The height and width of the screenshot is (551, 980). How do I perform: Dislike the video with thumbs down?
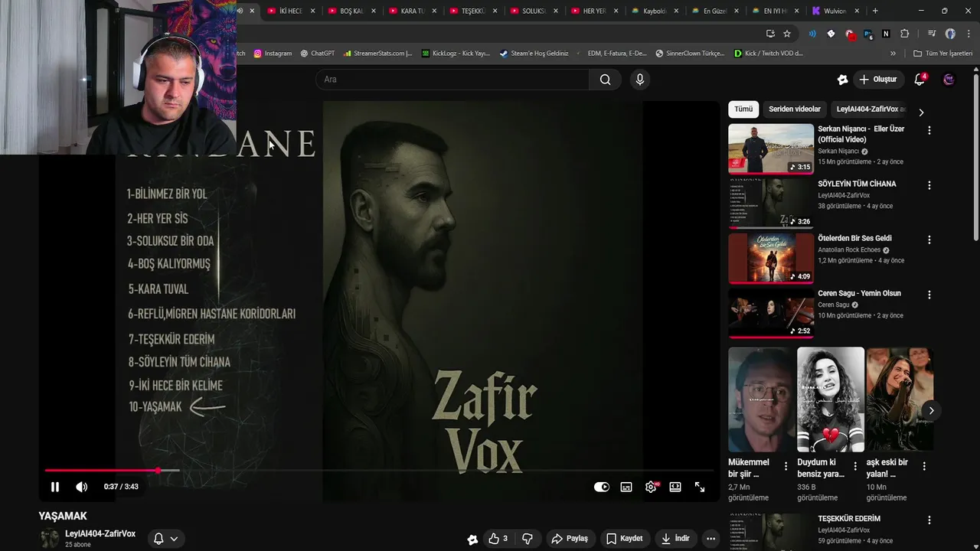[x=528, y=539]
